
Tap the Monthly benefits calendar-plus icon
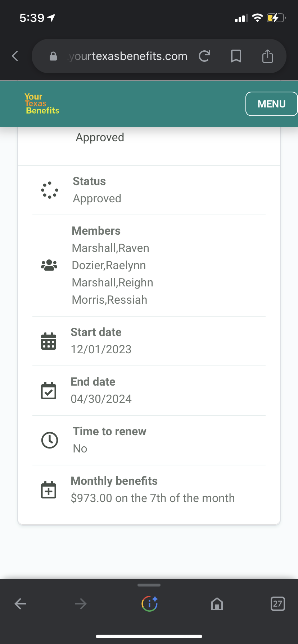(x=49, y=489)
